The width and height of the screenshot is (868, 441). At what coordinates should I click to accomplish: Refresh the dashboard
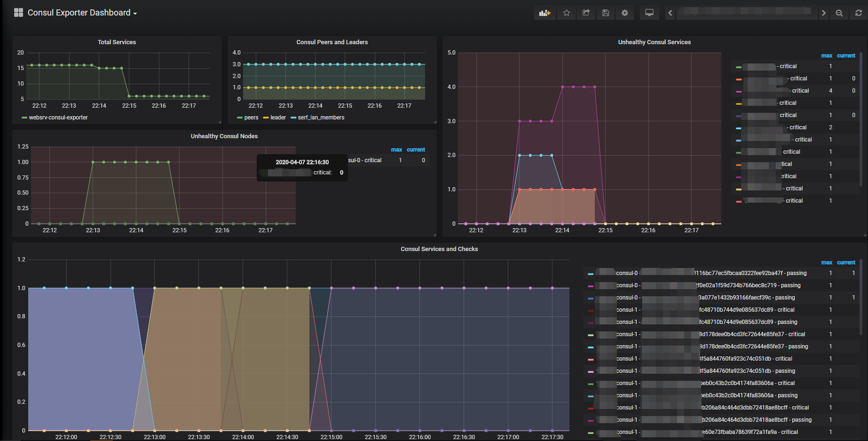(x=859, y=13)
